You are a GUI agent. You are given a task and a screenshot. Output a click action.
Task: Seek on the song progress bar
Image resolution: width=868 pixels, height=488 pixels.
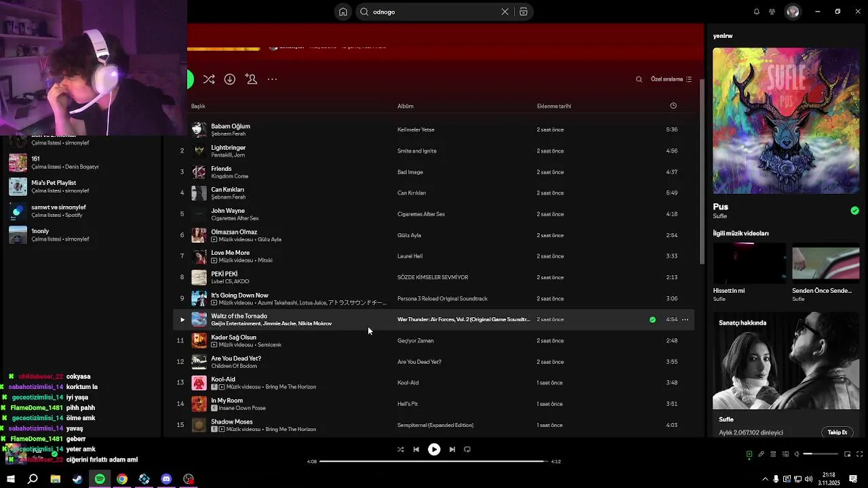tap(433, 462)
